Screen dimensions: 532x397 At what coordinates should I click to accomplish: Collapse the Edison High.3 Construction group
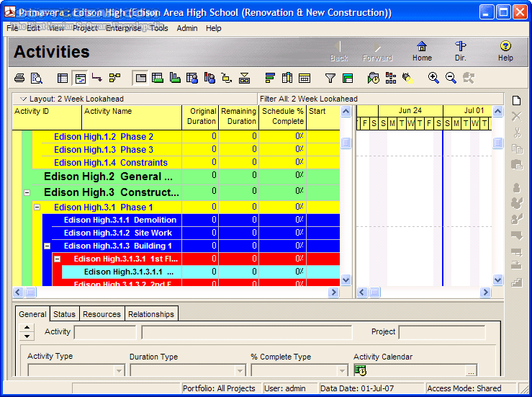pos(27,193)
